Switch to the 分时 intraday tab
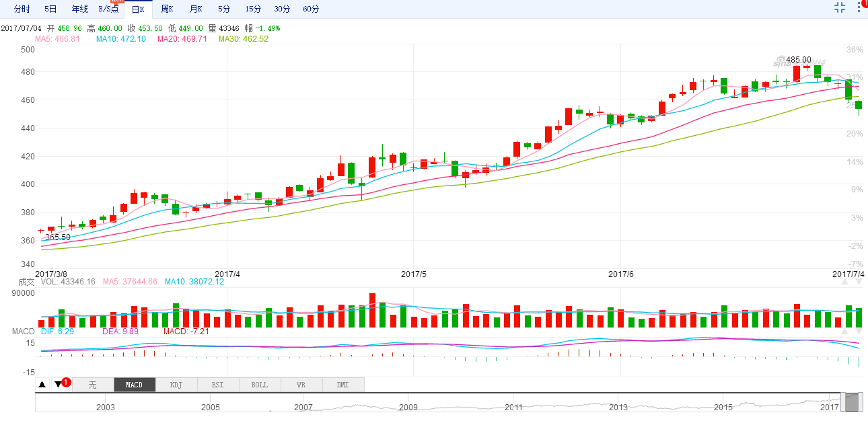Viewport: 868px width, 423px height. click(x=22, y=9)
